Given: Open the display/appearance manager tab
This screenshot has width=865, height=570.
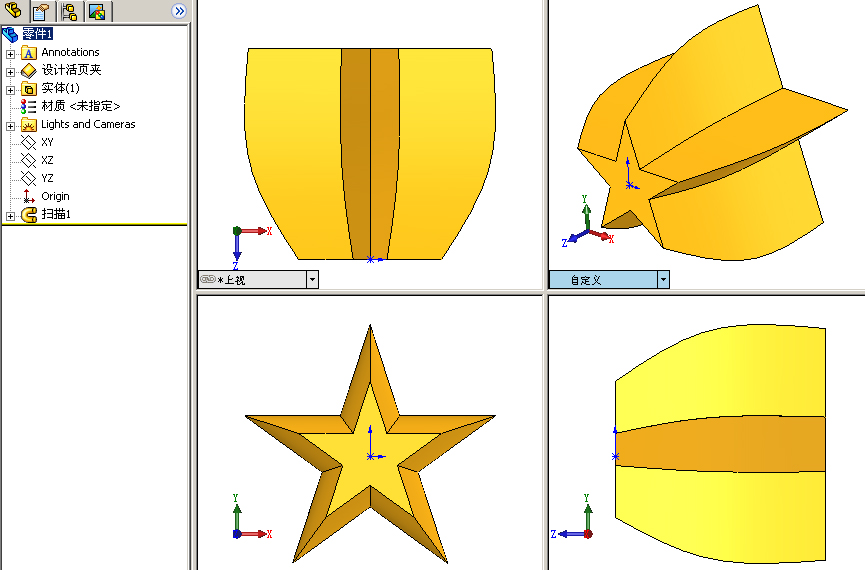Looking at the screenshot, I should (x=98, y=10).
